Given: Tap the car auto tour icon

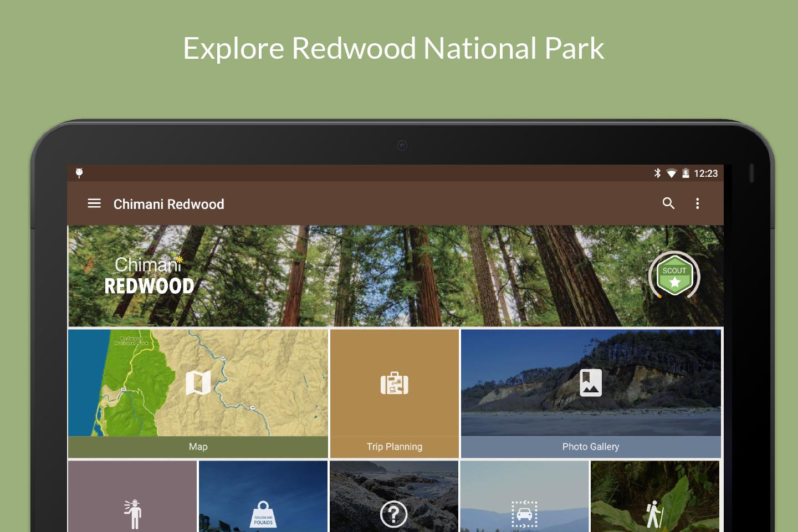Looking at the screenshot, I should [524, 514].
